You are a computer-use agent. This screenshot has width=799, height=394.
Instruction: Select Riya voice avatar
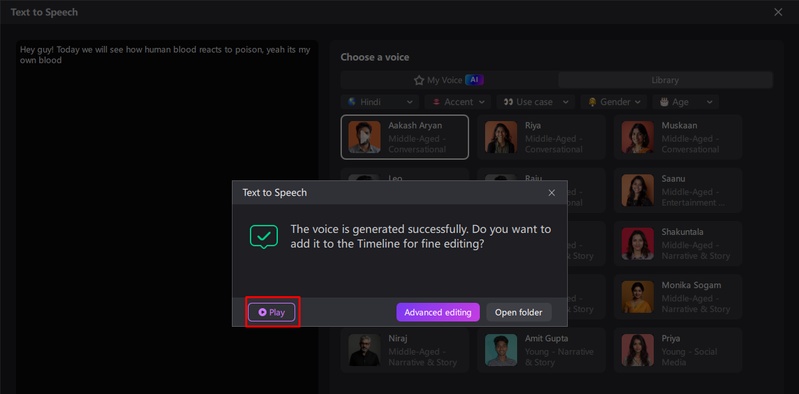pos(501,137)
